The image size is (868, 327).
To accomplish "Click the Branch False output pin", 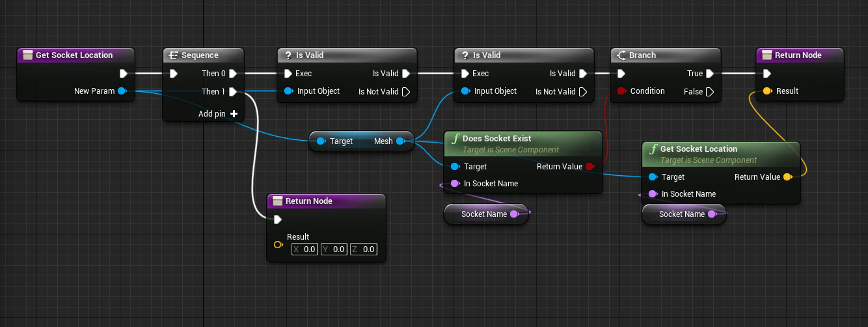I will [710, 92].
